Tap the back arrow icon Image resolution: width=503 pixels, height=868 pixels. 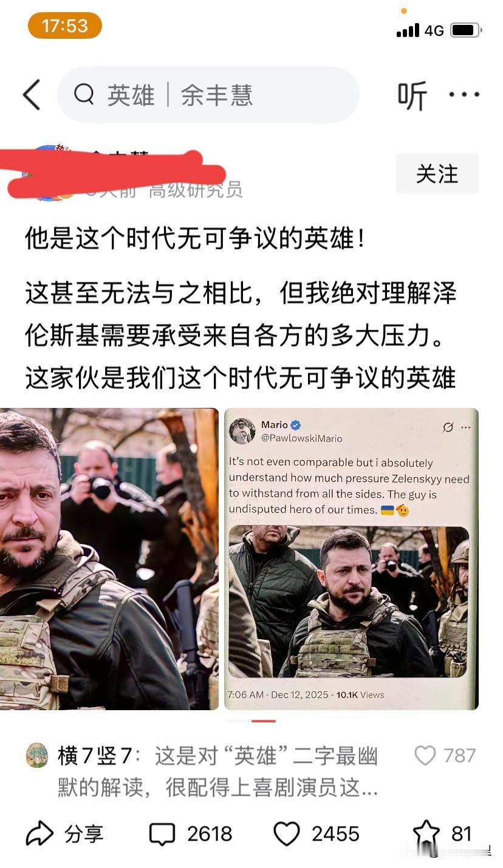(32, 95)
